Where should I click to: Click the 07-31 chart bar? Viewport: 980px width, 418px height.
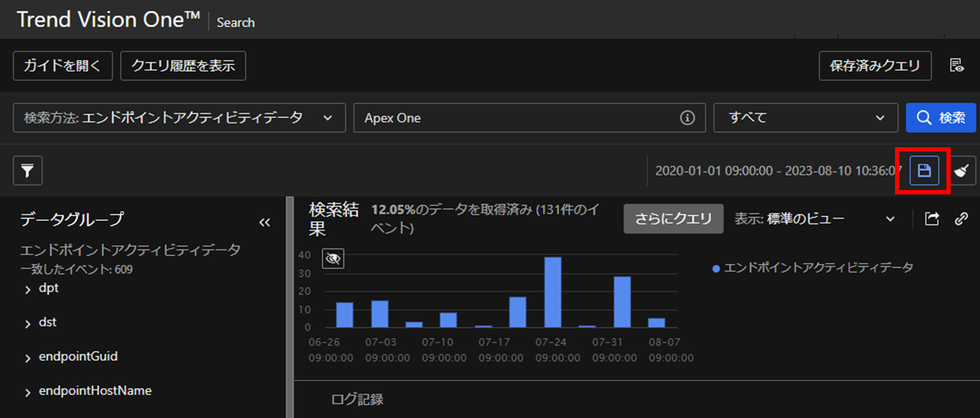point(622,302)
